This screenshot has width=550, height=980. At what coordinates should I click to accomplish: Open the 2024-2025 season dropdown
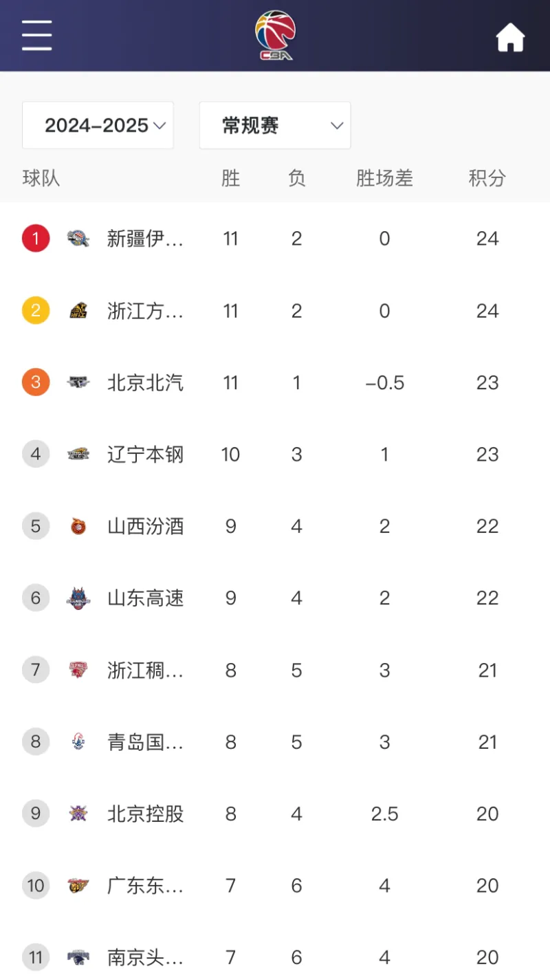(x=98, y=125)
